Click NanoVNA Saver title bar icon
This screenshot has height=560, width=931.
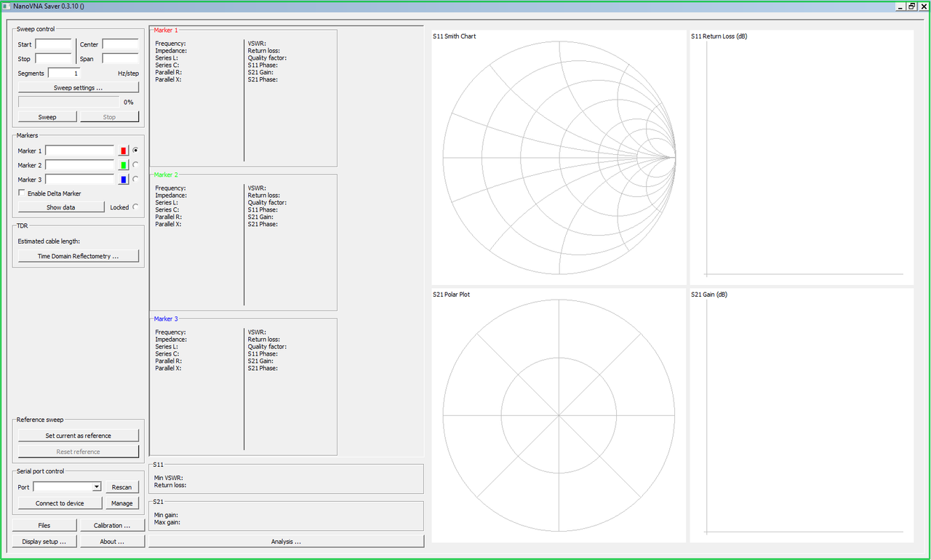pyautogui.click(x=7, y=6)
